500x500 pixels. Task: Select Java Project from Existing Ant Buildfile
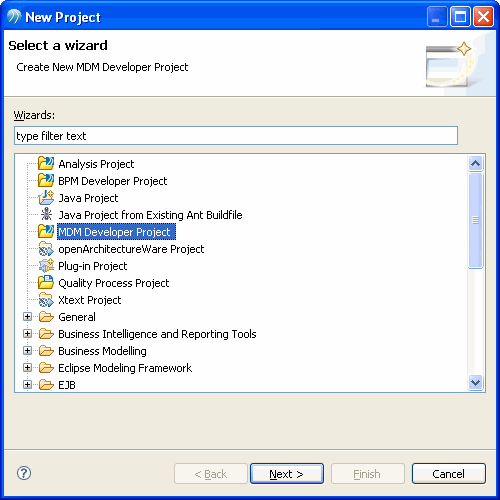[x=150, y=215]
